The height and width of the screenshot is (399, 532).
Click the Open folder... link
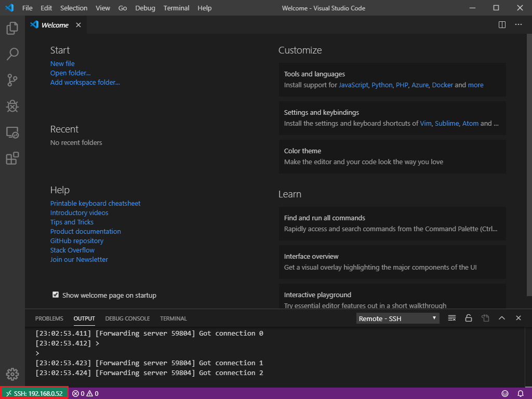pyautogui.click(x=70, y=73)
